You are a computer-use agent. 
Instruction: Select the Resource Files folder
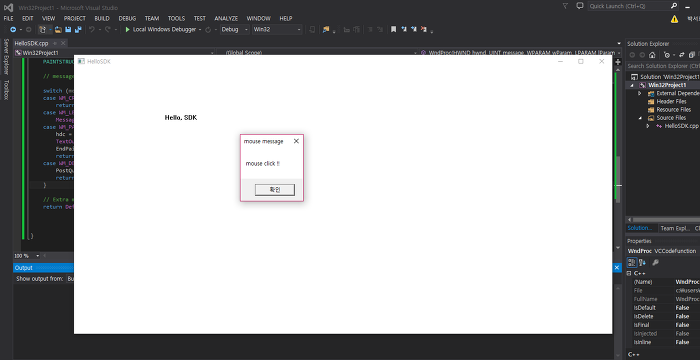674,109
